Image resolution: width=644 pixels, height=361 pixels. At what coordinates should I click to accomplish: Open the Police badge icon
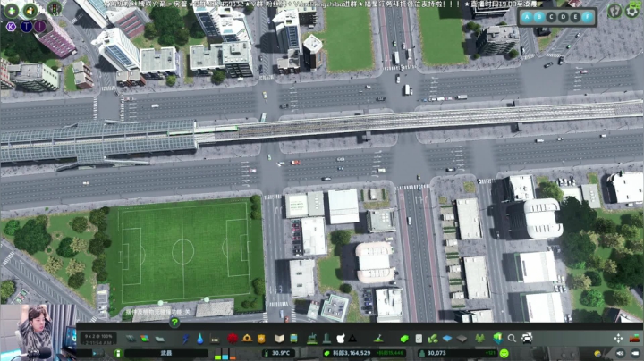[x=261, y=339]
